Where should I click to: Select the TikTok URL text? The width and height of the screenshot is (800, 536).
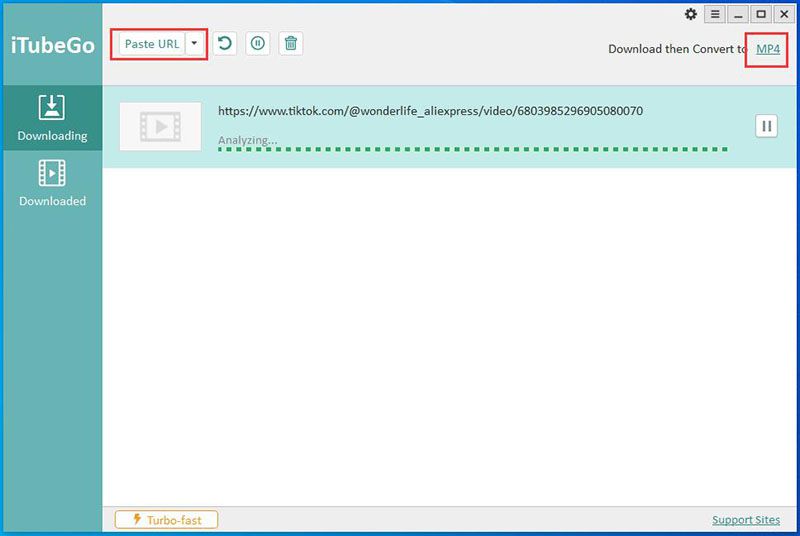tap(430, 111)
